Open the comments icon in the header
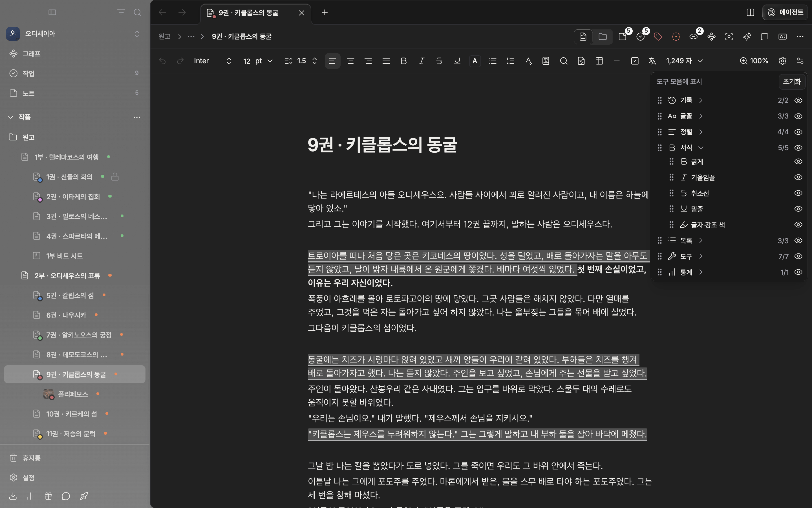 pos(765,37)
